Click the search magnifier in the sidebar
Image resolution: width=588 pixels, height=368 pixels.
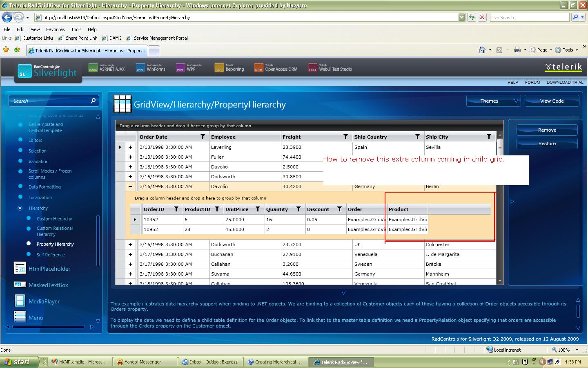[x=93, y=101]
